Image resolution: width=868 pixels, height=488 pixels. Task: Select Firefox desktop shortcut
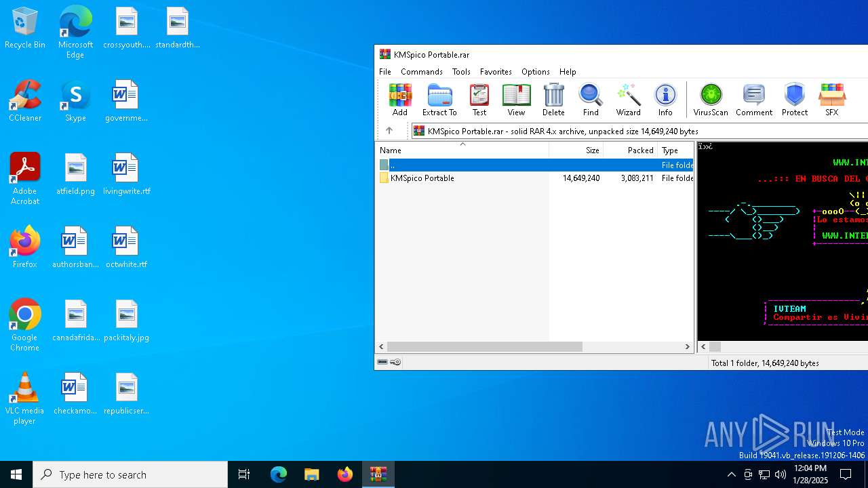click(25, 247)
